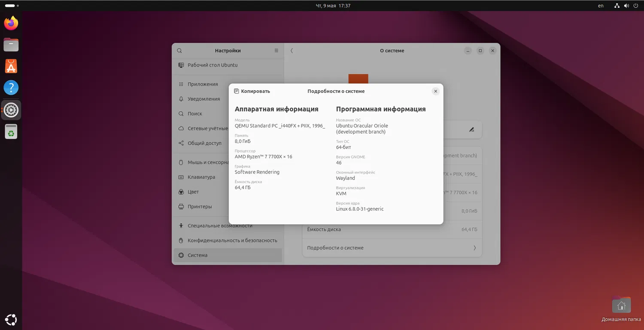Click the Settings gear in the dock
The image size is (644, 330).
pos(11,110)
